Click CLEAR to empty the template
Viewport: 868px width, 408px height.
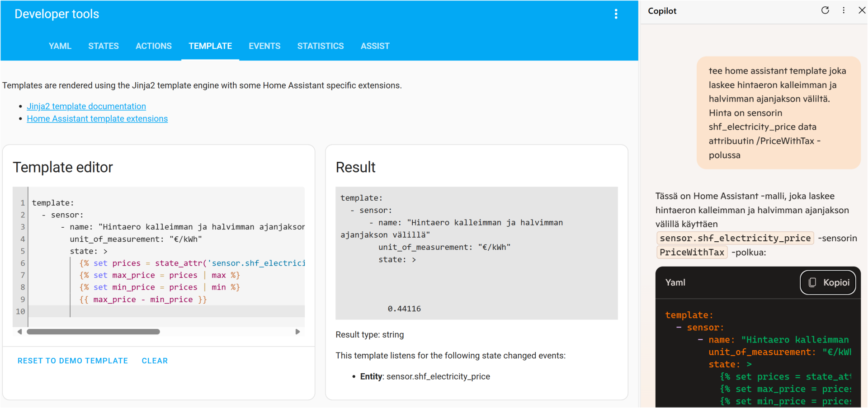coord(155,361)
